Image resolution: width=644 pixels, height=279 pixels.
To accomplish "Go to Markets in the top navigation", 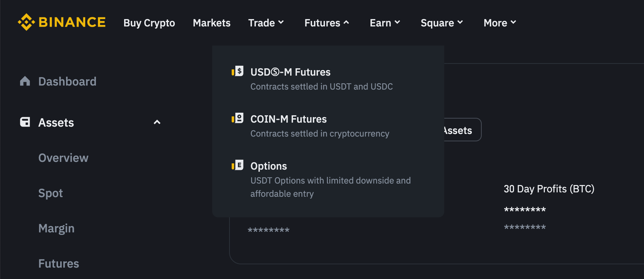I will pyautogui.click(x=211, y=23).
